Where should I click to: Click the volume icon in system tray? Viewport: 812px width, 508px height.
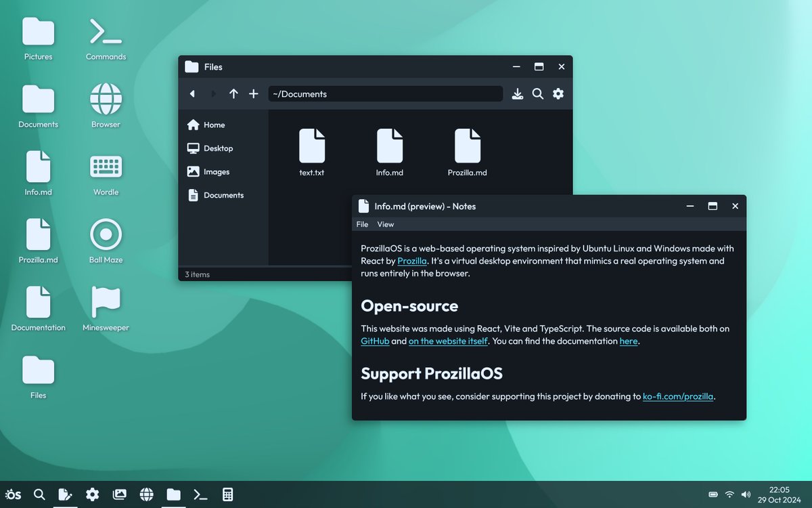pos(746,494)
